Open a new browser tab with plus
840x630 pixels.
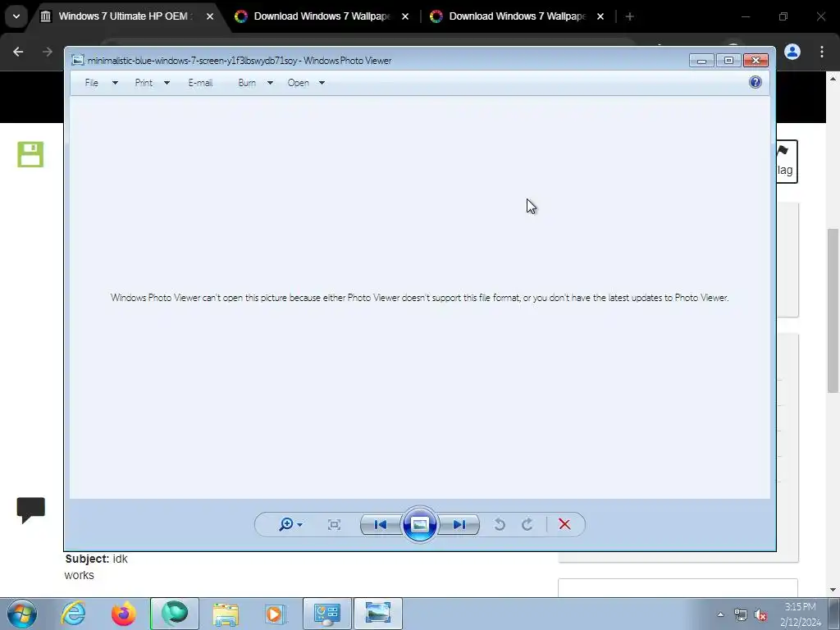pos(630,16)
